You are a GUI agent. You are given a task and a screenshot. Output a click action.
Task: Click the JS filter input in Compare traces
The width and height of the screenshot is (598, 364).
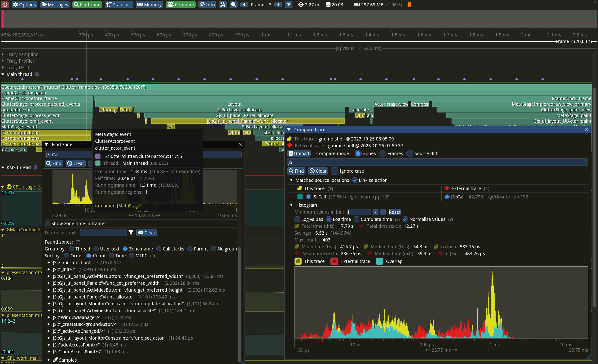[437, 162]
